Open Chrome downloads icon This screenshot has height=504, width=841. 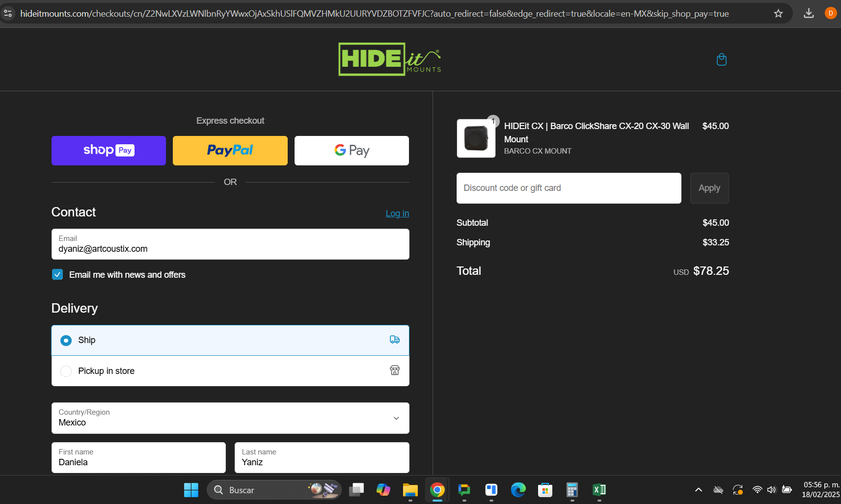[x=809, y=13]
